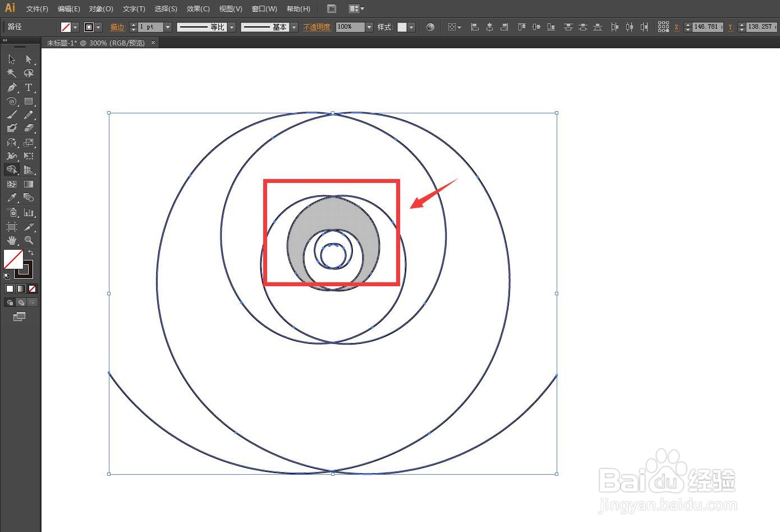Open the 选择(S) menu

pyautogui.click(x=166, y=9)
